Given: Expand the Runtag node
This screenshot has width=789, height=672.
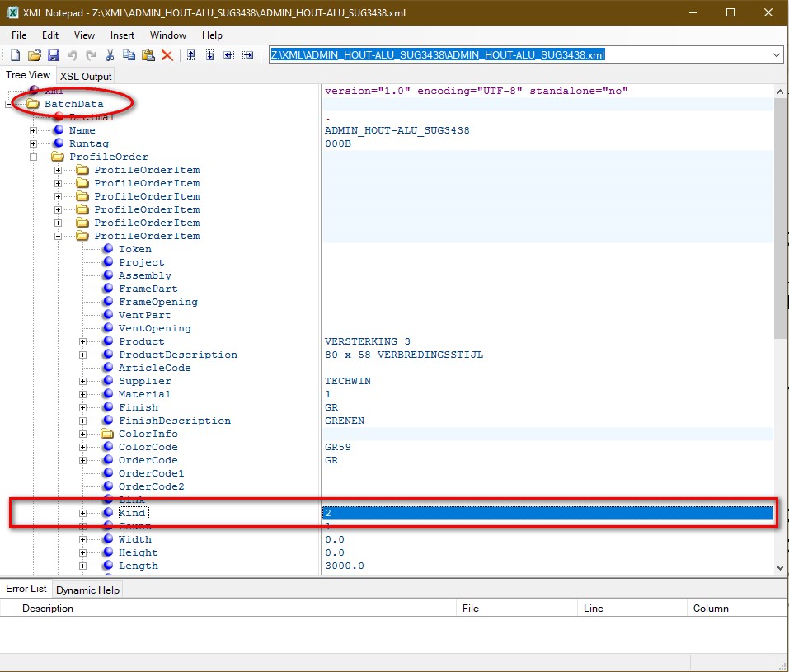Looking at the screenshot, I should point(33,143).
